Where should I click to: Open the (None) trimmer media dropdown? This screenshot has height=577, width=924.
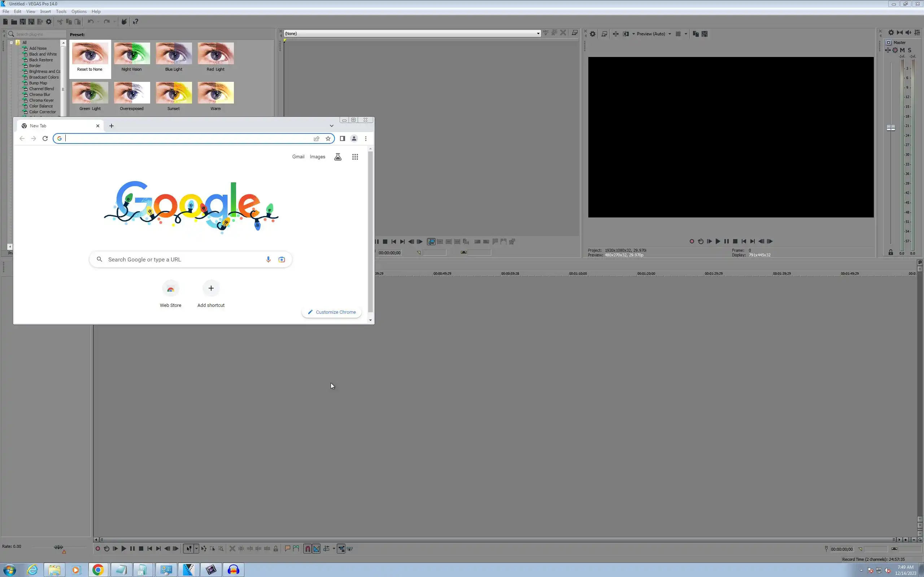(x=538, y=34)
